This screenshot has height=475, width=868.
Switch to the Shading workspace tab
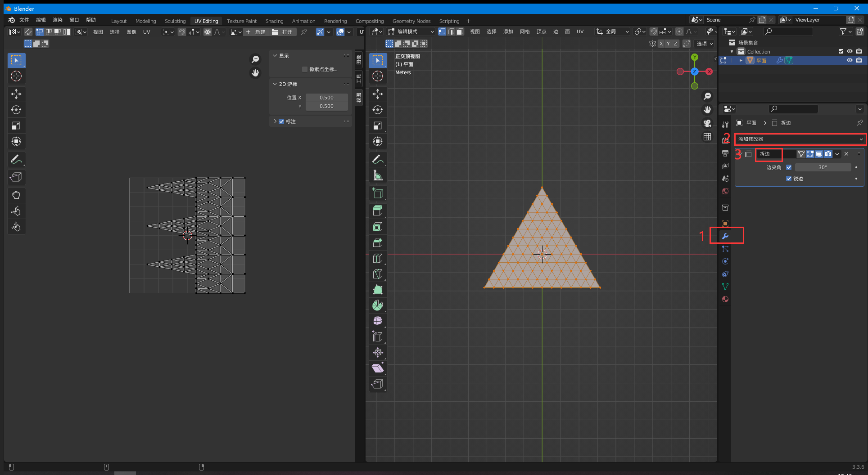(274, 21)
